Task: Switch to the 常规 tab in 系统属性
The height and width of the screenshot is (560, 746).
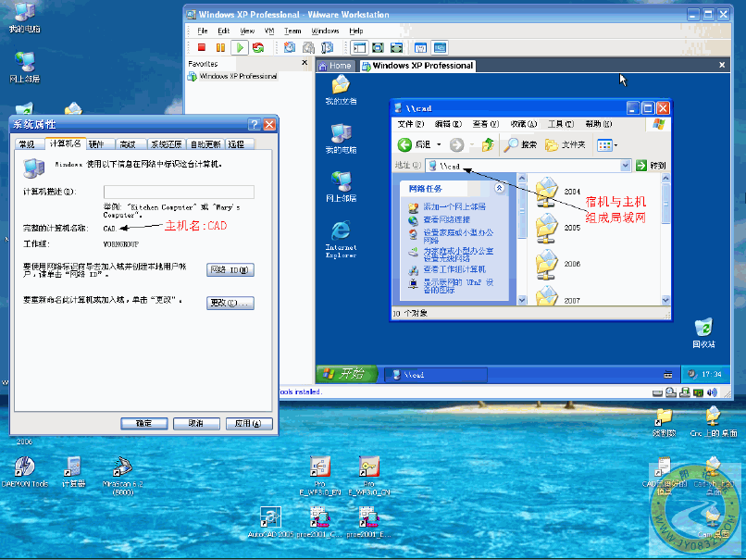Action: [27, 143]
